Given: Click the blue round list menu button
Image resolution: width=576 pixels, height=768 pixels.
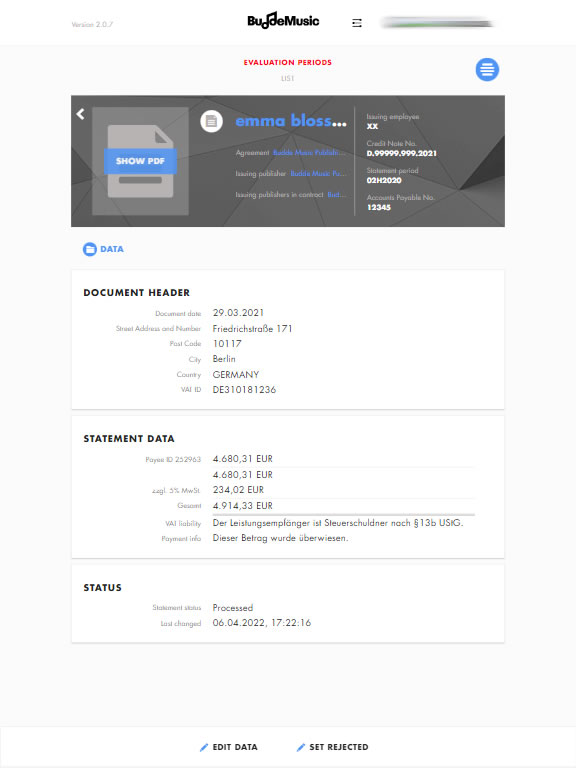Looking at the screenshot, I should point(487,70).
